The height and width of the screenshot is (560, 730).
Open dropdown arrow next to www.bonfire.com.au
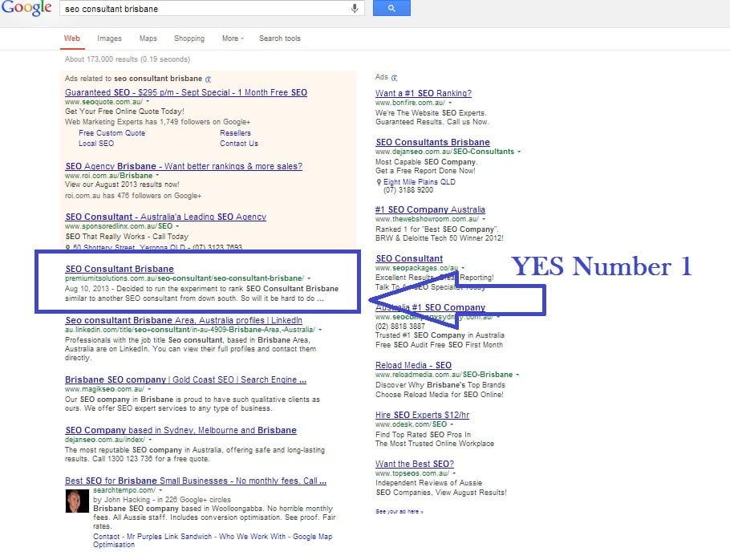tap(450, 103)
